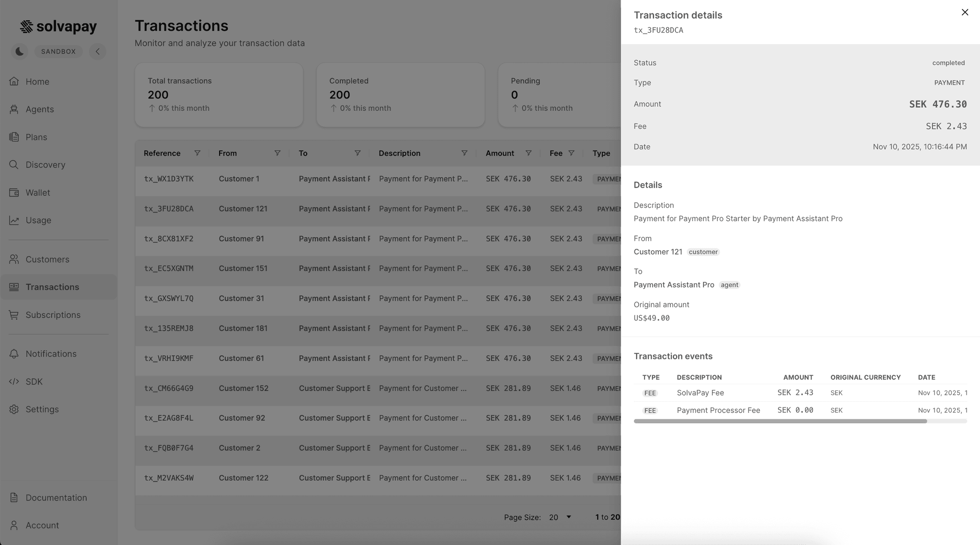Close the Transaction details panel

coord(965,12)
